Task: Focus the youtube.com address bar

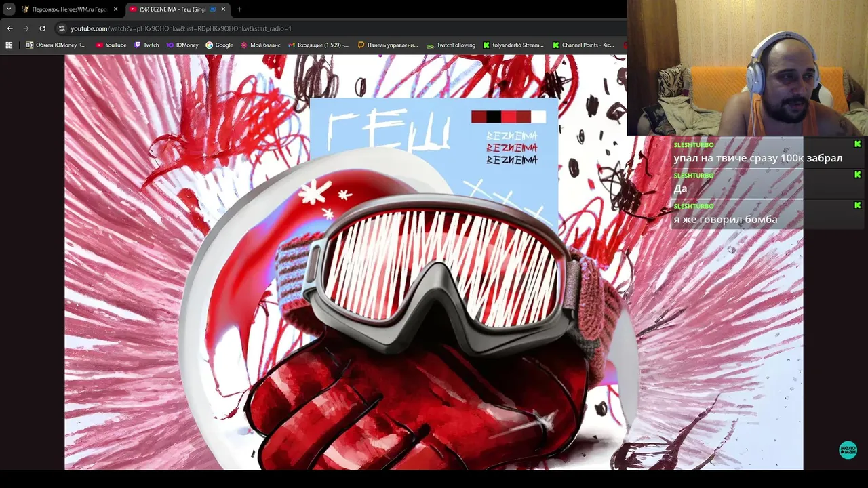Action: [339, 28]
